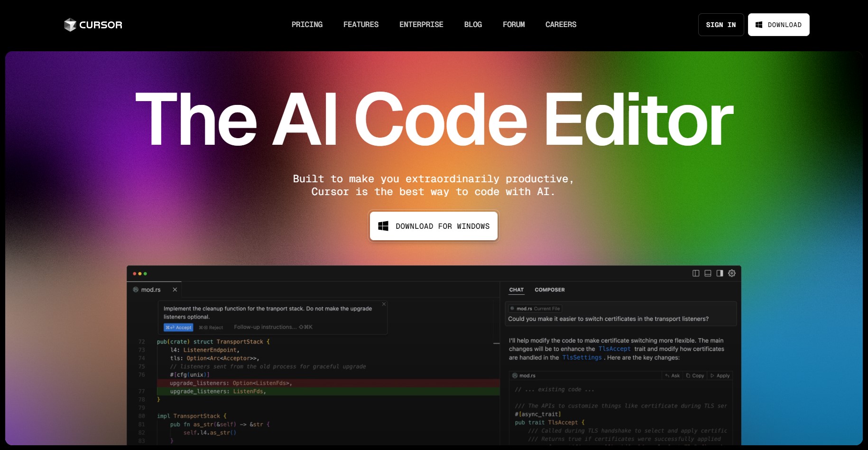Click Download for Windows button
The width and height of the screenshot is (868, 450).
click(x=434, y=226)
